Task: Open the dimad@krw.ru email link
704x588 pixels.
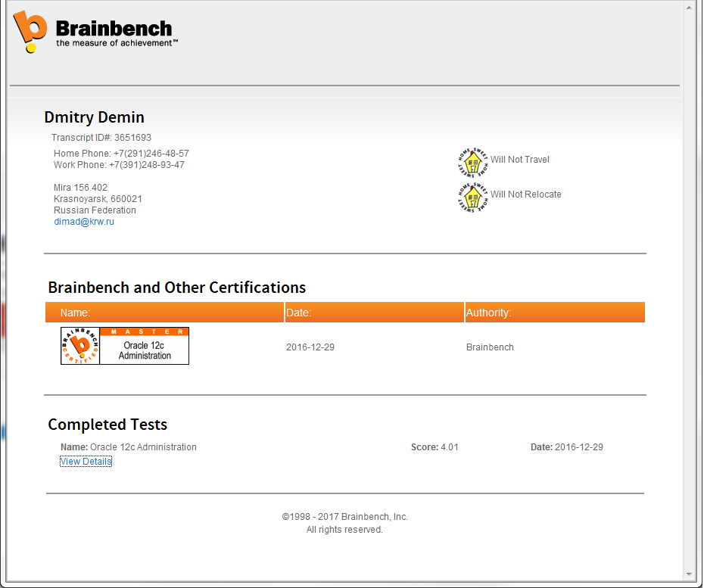Action: pos(84,222)
